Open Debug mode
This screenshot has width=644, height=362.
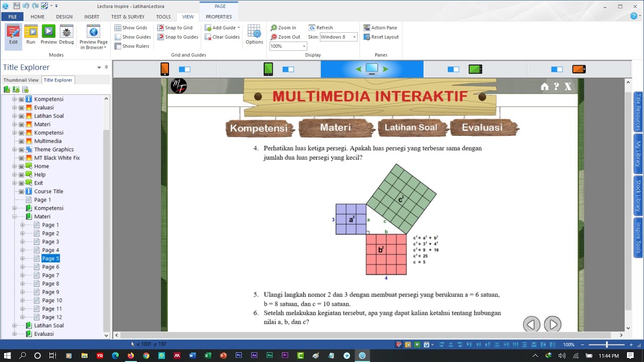coord(66,35)
